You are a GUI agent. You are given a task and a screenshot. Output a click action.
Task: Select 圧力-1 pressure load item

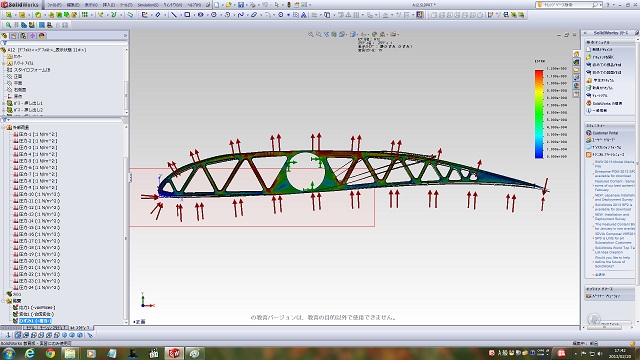[x=36, y=134]
